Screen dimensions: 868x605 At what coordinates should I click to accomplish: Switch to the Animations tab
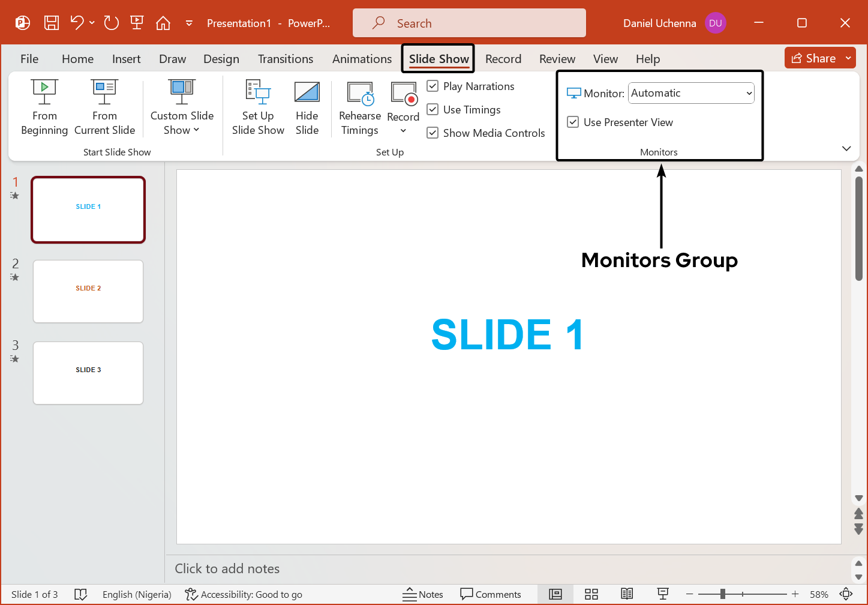[x=362, y=59]
